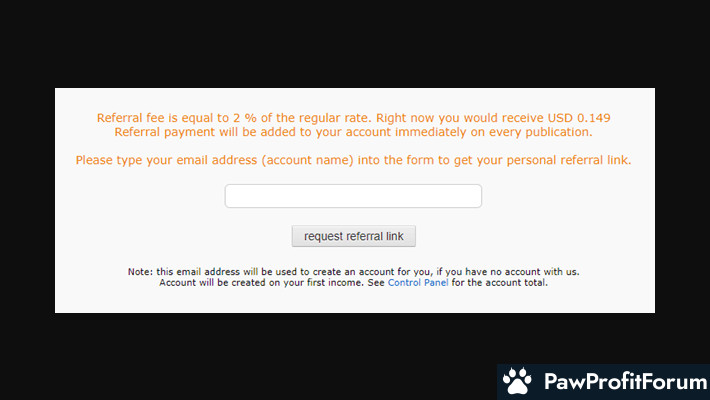
Task: Click the USD 0.149 amount text
Action: tap(579, 118)
